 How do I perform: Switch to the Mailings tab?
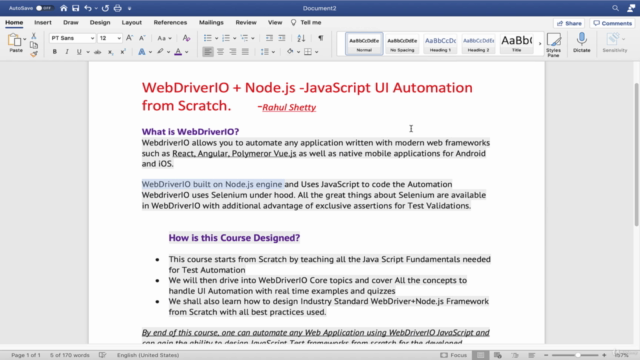(211, 22)
